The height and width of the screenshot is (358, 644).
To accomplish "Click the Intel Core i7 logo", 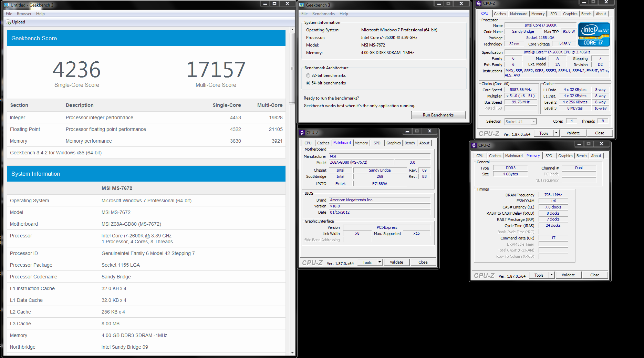I will (x=594, y=34).
